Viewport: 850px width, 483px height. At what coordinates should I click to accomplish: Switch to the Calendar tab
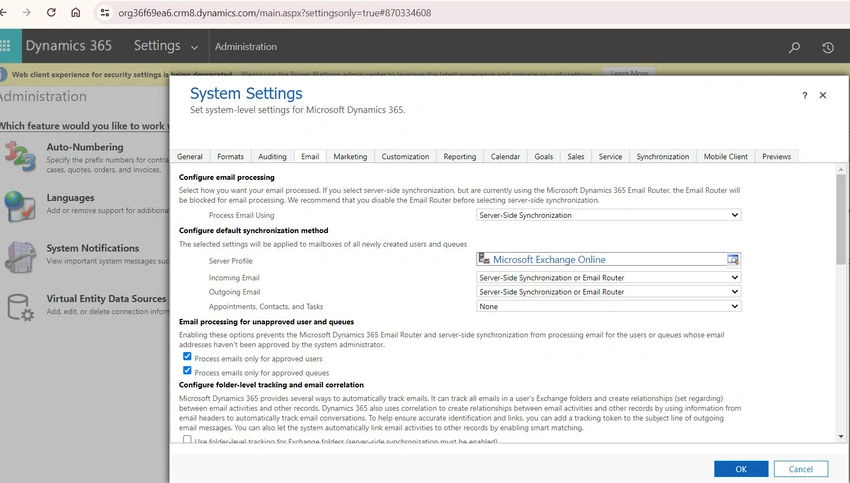[505, 157]
